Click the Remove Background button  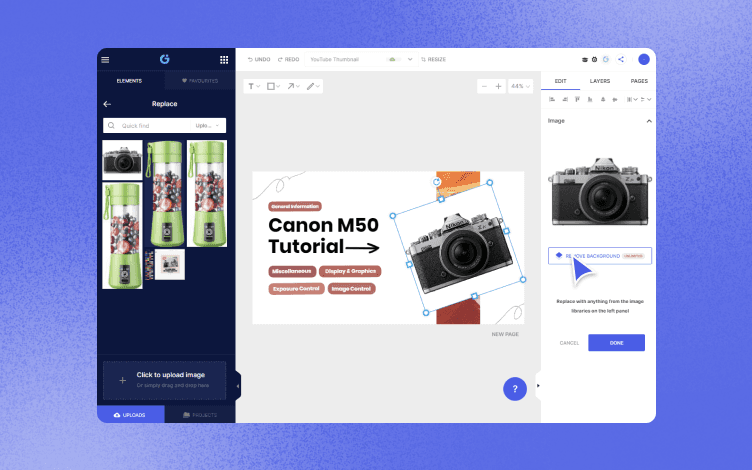[x=600, y=256]
